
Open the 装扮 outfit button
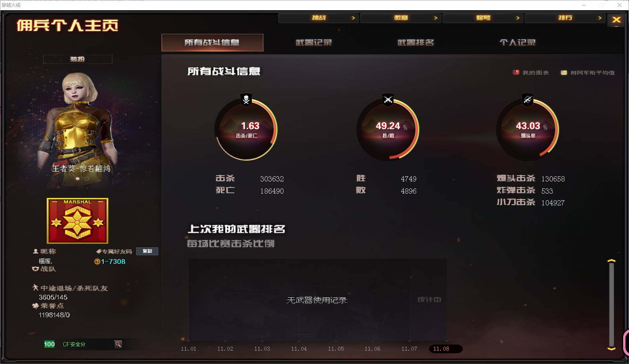pos(77,59)
